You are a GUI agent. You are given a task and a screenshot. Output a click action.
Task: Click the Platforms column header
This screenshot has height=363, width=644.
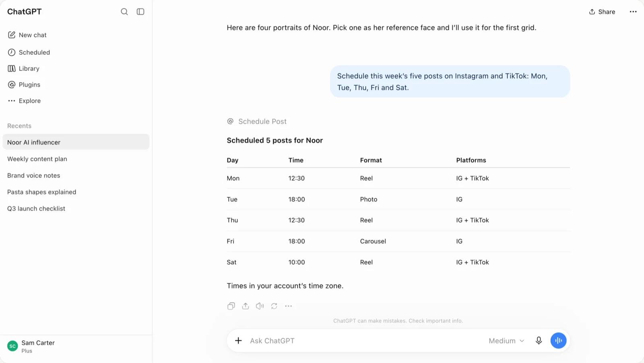point(471,160)
